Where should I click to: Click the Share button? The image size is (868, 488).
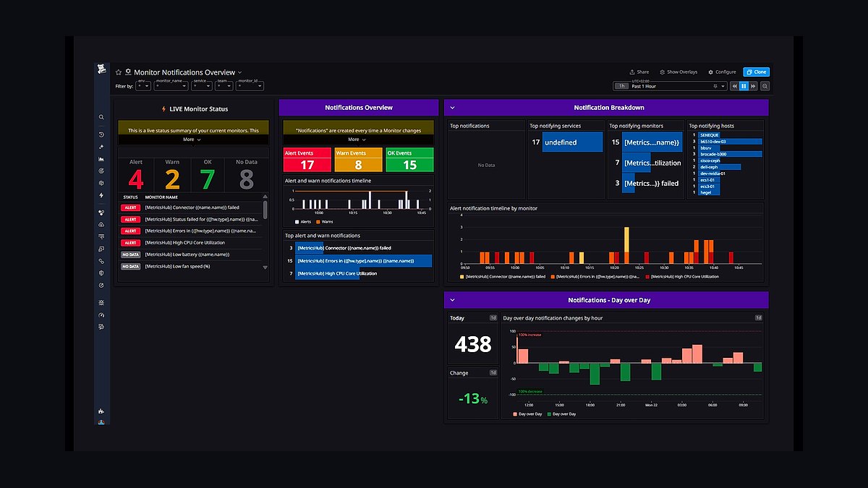tap(639, 72)
